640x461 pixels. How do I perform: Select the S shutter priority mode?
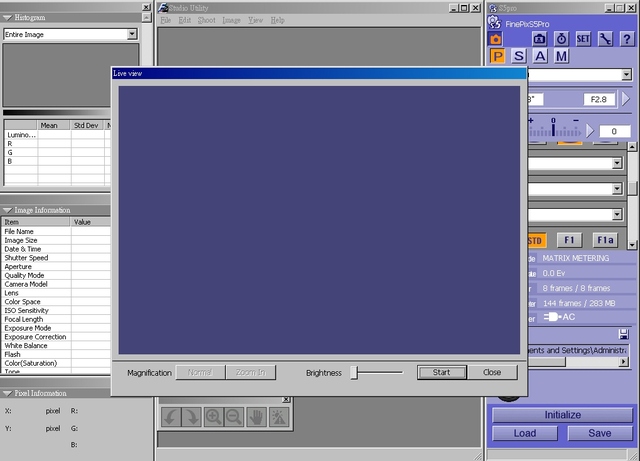tap(518, 56)
